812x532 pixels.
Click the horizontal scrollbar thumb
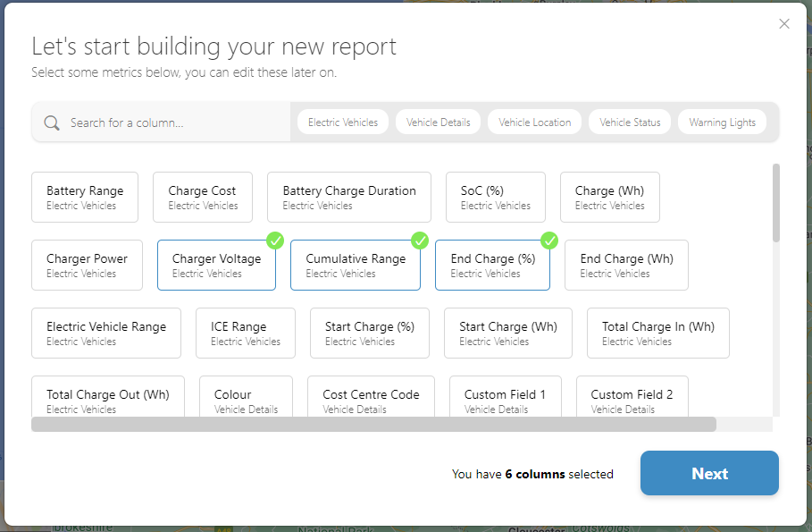pos(373,425)
